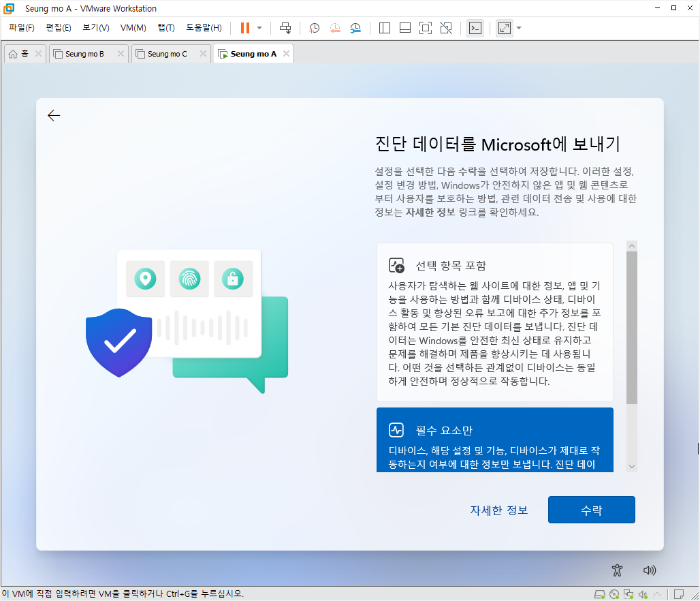Select the 선택 항목 포함 option card

pos(494,322)
